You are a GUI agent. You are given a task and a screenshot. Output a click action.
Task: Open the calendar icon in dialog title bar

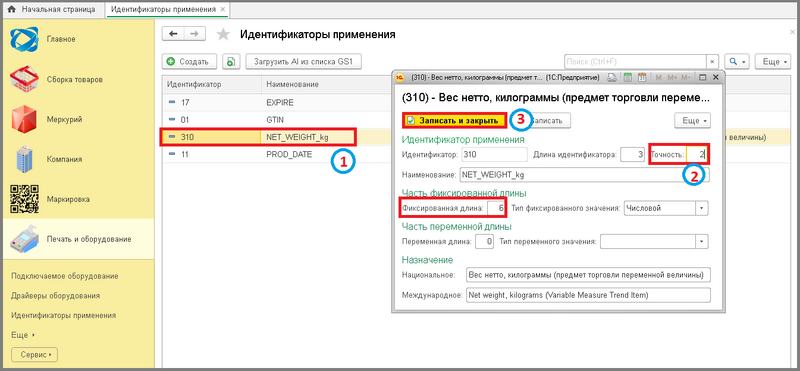[642, 78]
